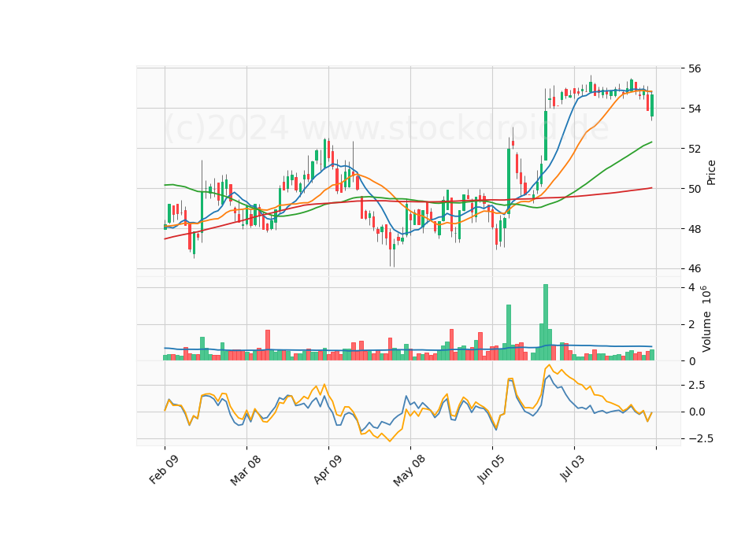Click the 48 price tick label

(695, 229)
